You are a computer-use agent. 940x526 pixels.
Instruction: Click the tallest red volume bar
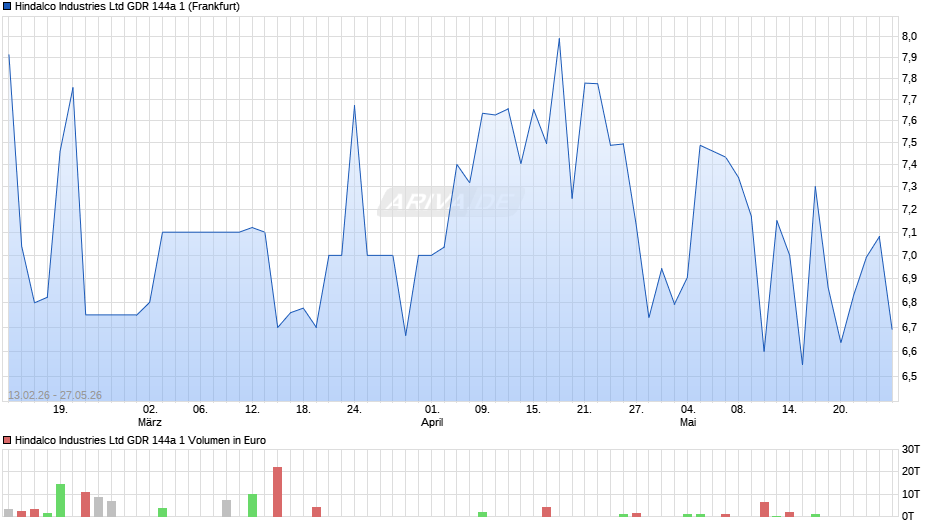[x=278, y=492]
